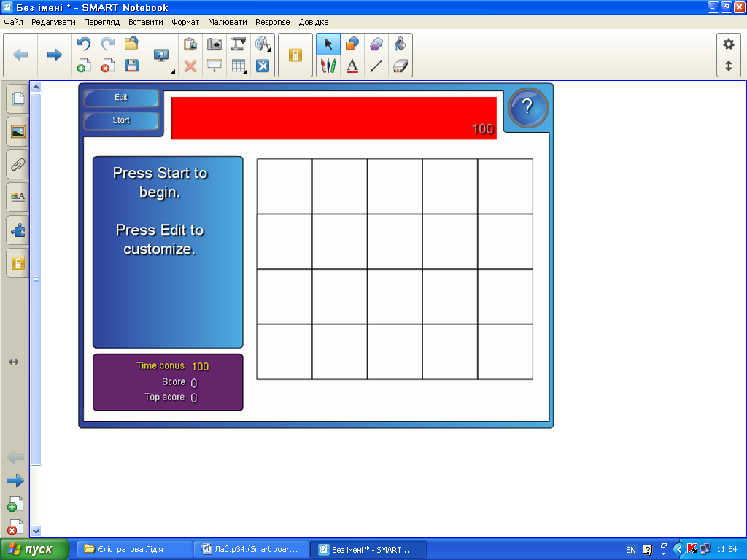Delete the current page from the toolbar
This screenshot has height=560, width=747.
(108, 66)
